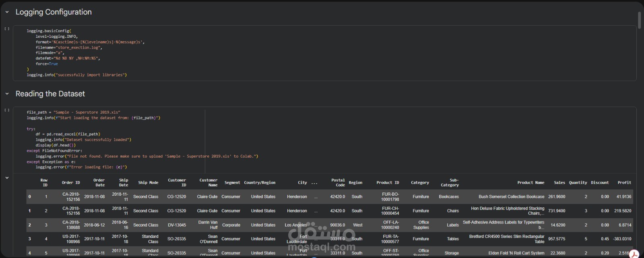Viewport: 644px width, 258px height.
Task: Collapse the Logging Configuration section chevron
Action: pyautogui.click(x=7, y=12)
